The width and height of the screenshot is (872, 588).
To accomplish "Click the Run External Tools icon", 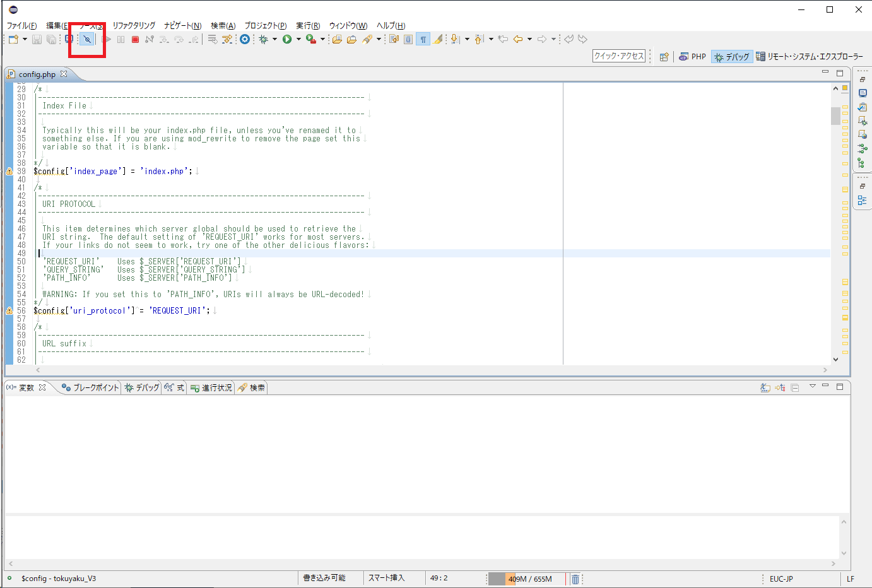I will pyautogui.click(x=311, y=39).
